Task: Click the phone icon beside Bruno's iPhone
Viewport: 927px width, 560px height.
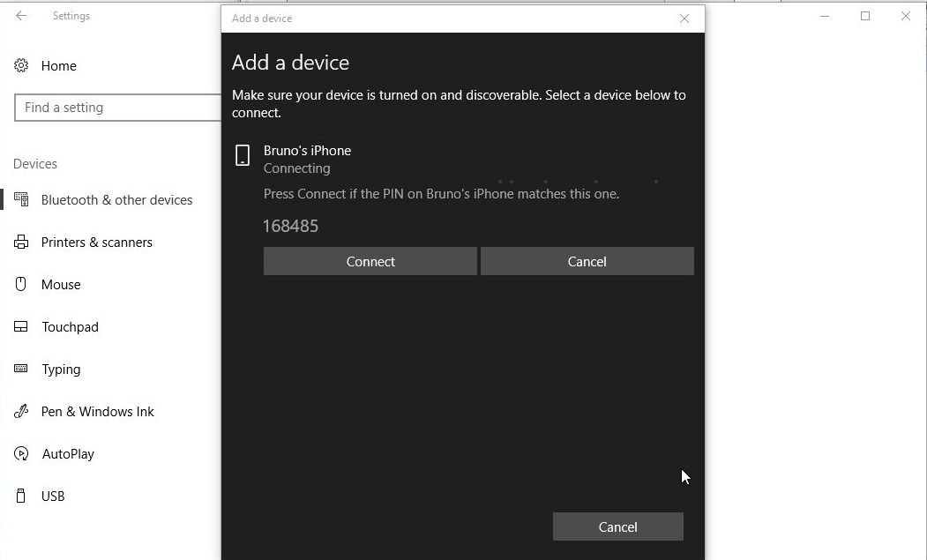Action: pos(243,157)
